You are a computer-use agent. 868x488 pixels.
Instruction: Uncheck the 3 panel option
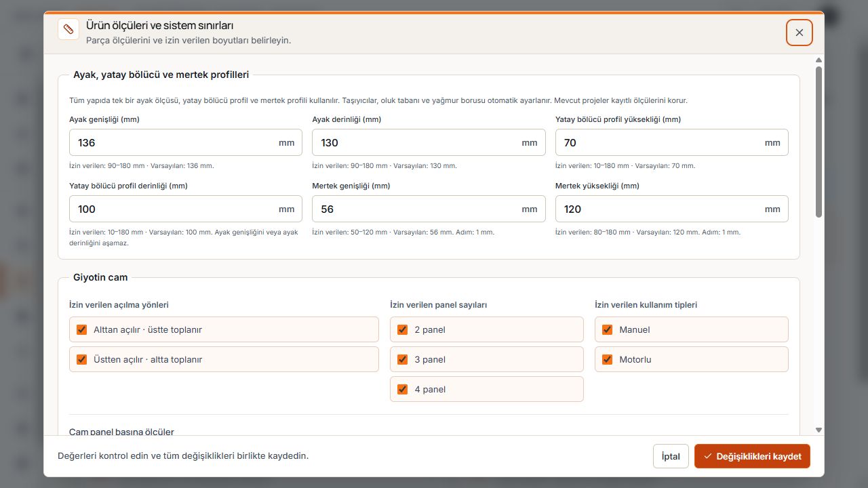pyautogui.click(x=403, y=359)
